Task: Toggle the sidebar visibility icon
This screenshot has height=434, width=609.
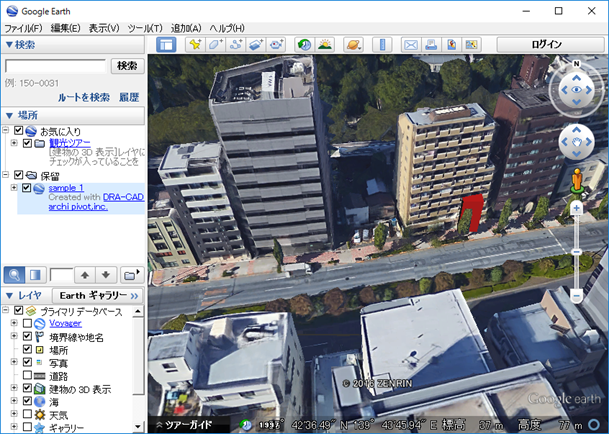Action: (x=166, y=45)
